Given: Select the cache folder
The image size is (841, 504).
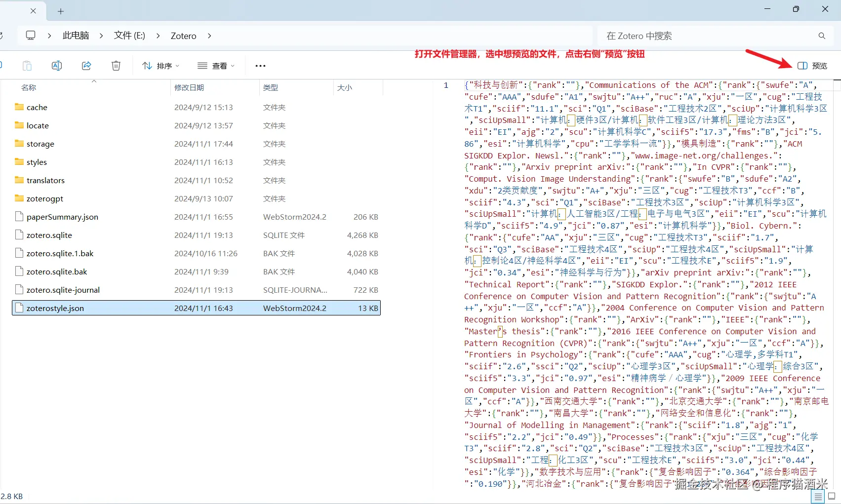Looking at the screenshot, I should (x=196, y=107).
